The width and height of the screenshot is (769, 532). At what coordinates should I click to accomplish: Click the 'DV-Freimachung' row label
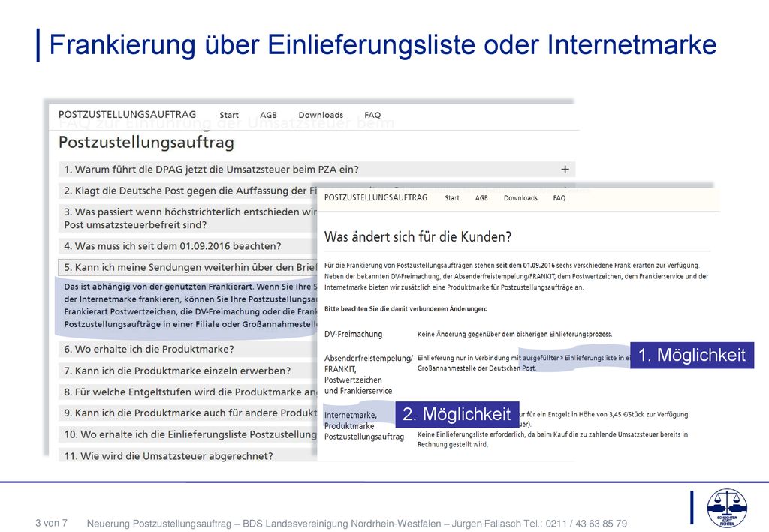coord(353,334)
